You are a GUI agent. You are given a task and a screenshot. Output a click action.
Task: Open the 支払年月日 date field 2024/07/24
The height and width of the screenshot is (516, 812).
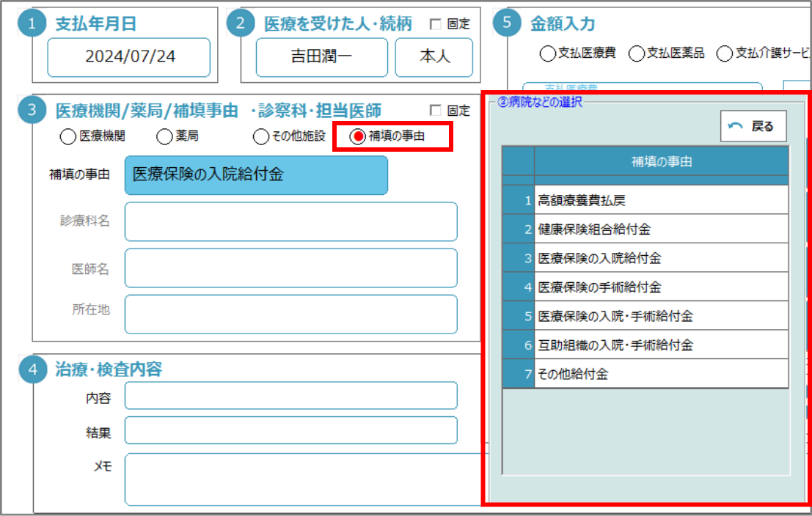129,57
